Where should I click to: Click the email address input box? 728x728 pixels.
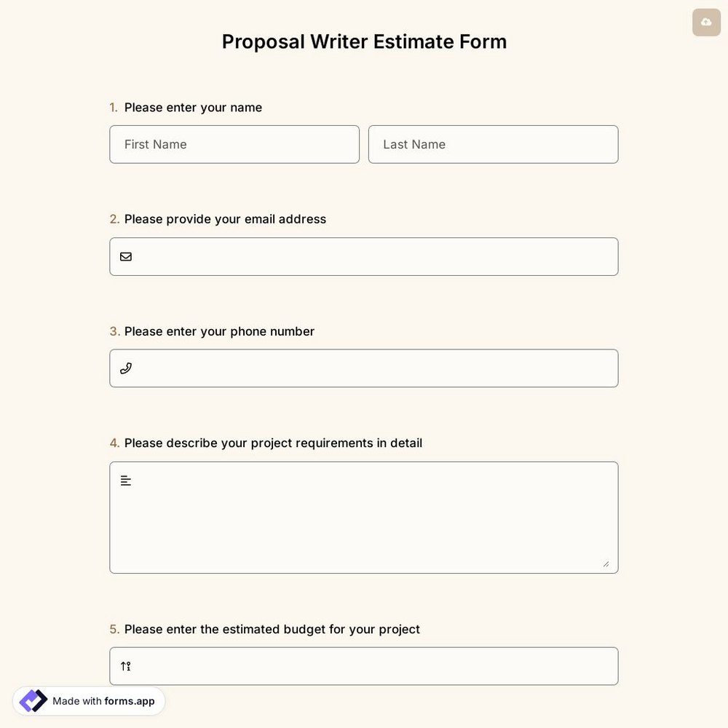364,256
